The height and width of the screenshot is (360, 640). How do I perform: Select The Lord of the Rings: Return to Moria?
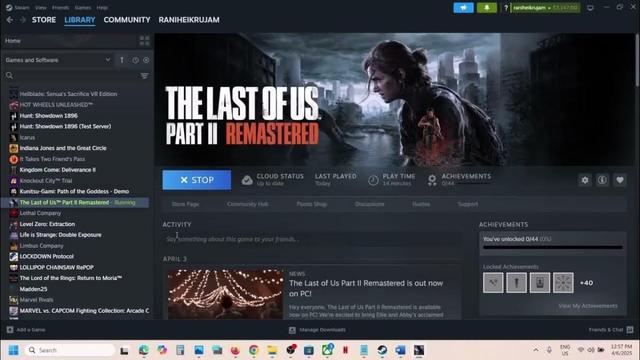tap(71, 278)
